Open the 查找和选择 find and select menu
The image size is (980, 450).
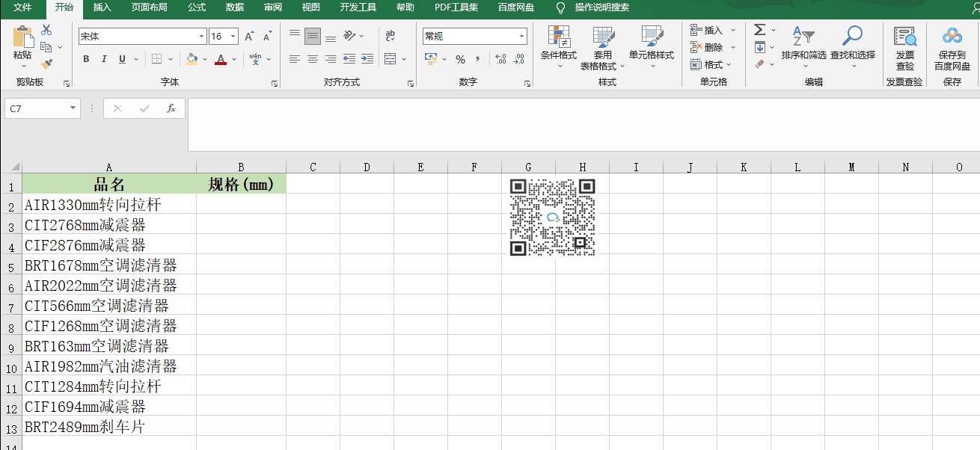point(853,48)
